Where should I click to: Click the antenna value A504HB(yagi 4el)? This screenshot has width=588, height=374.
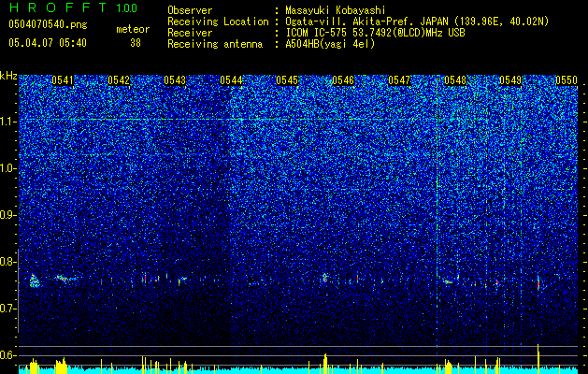(x=330, y=44)
